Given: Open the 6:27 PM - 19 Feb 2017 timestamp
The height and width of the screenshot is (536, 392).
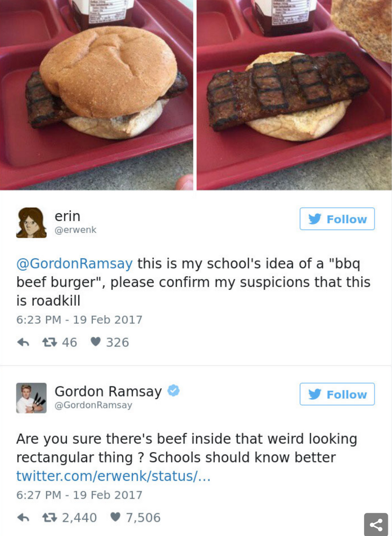Looking at the screenshot, I should 79,495.
